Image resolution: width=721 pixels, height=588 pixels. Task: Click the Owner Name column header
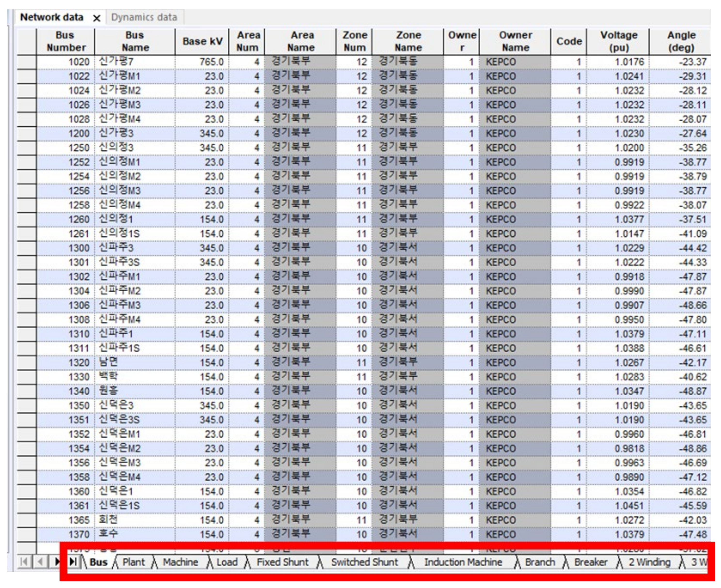point(515,41)
